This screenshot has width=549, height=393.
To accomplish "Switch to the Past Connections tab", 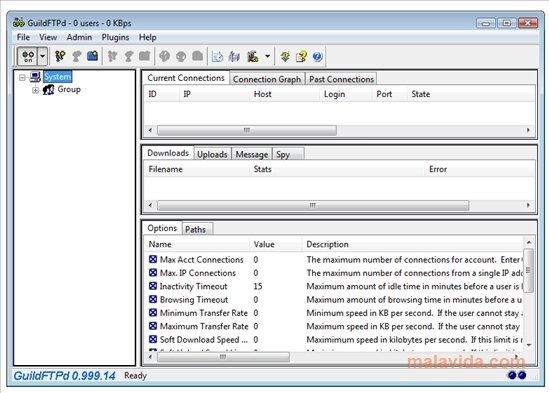I will (x=341, y=79).
